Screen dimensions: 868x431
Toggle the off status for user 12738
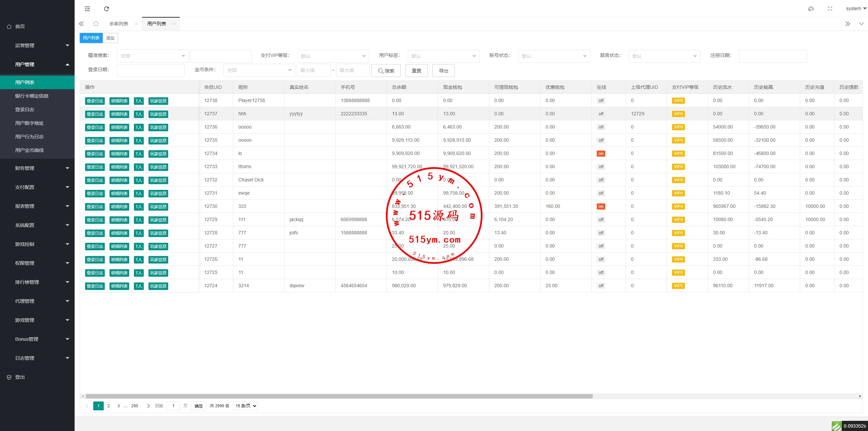[601, 101]
